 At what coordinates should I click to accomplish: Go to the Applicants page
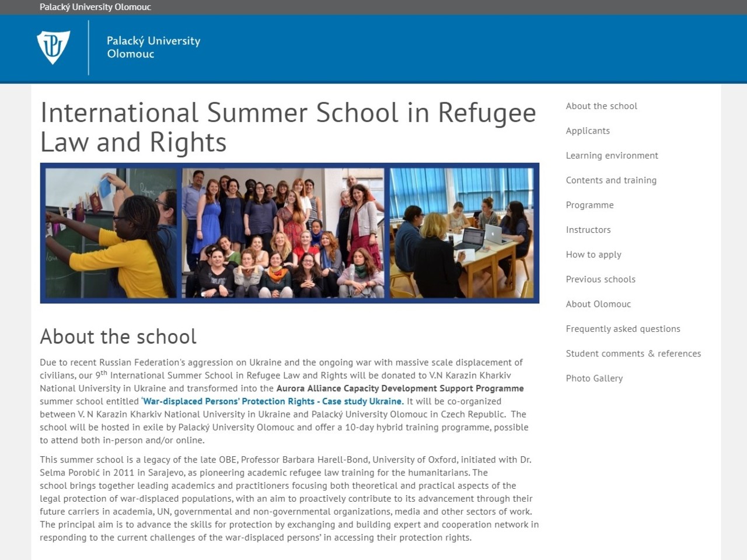click(x=588, y=131)
